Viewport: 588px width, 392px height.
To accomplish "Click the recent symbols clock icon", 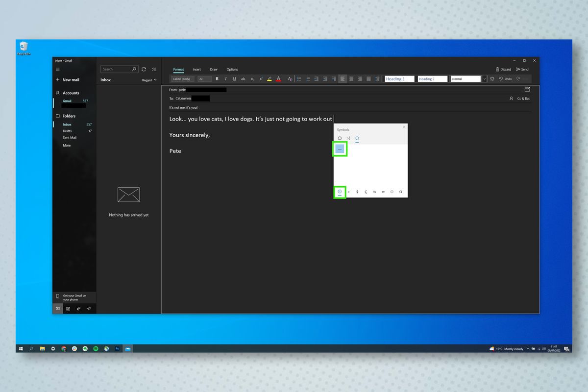I will tap(340, 192).
